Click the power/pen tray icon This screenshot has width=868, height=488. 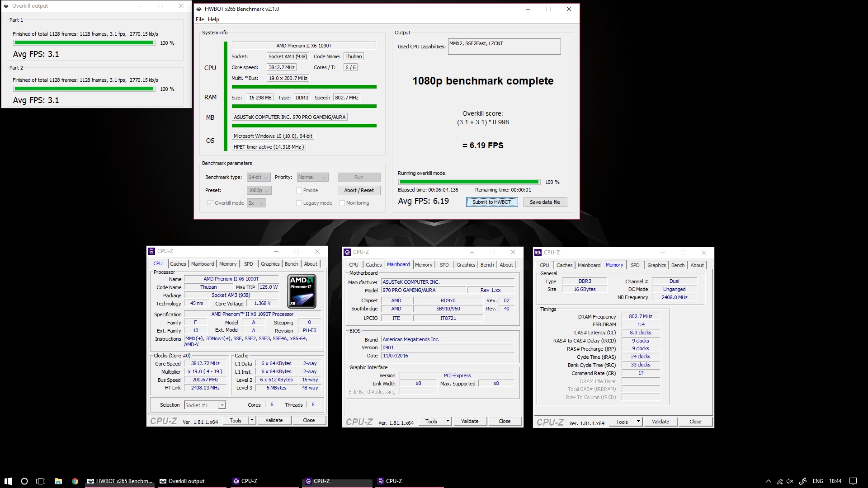pyautogui.click(x=803, y=481)
